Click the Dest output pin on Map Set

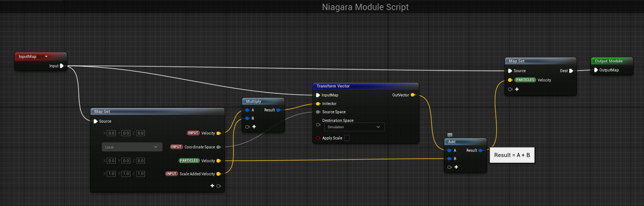click(x=571, y=71)
